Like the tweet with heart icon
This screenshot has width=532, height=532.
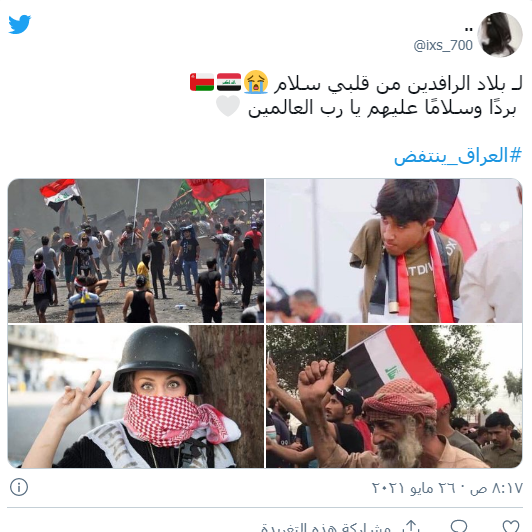511,526
